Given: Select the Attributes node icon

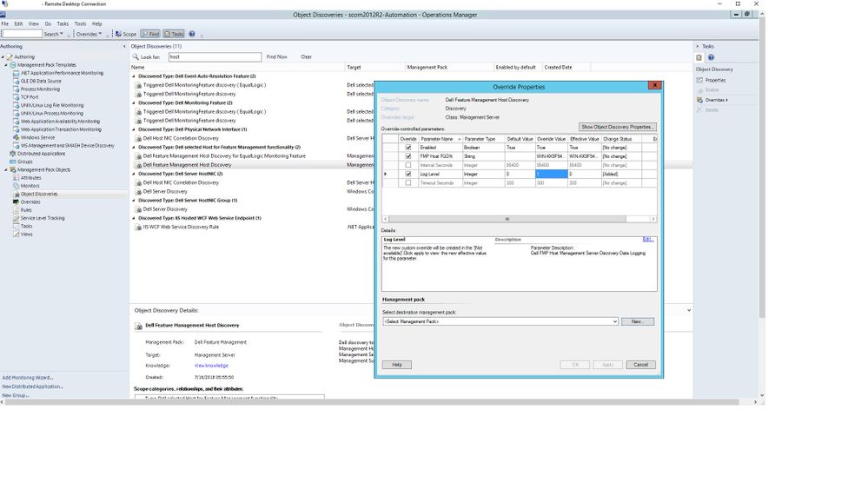Looking at the screenshot, I should click(x=16, y=178).
